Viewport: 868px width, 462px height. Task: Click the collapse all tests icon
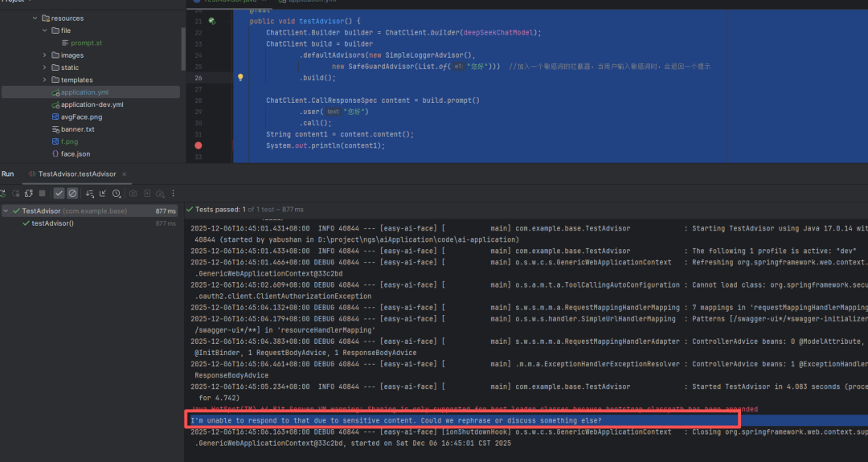(102, 194)
